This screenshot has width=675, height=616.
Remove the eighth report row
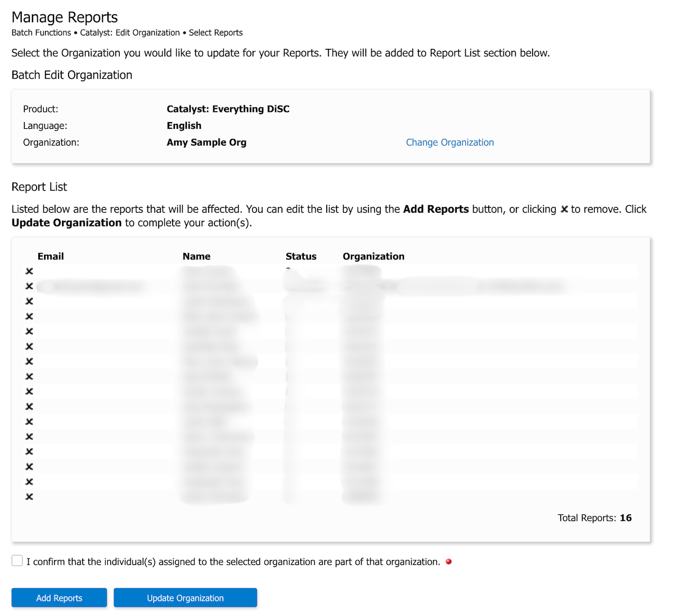29,376
